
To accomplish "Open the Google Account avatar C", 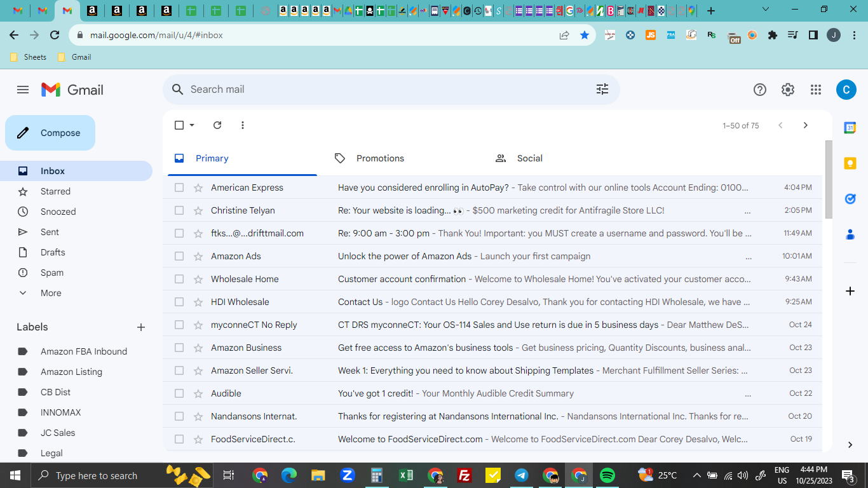I will (x=846, y=90).
